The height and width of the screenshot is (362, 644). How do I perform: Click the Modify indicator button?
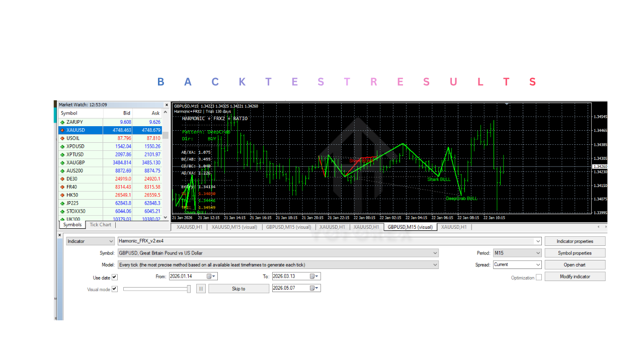tap(575, 277)
